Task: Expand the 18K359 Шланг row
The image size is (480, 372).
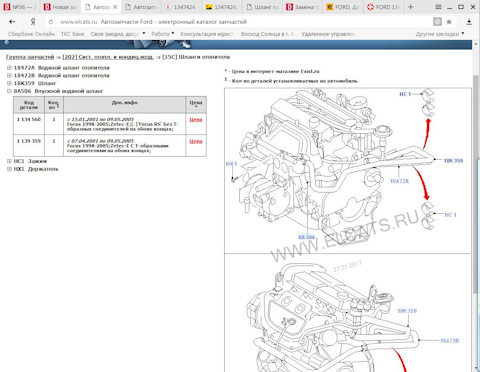Action: (x=9, y=83)
